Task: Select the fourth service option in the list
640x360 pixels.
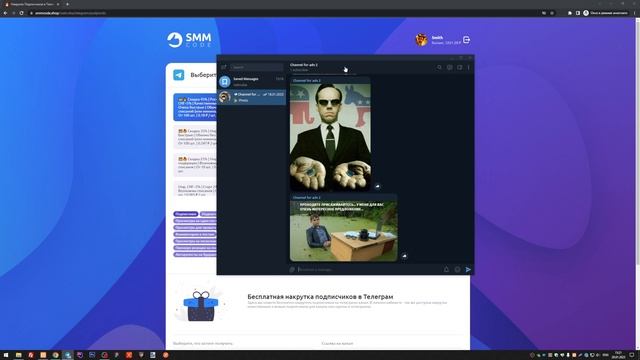Action: tap(195, 189)
